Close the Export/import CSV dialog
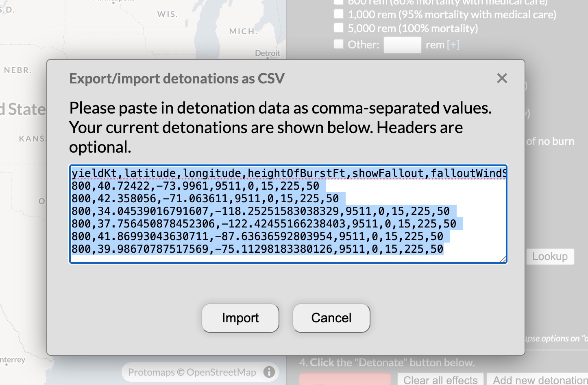 click(x=502, y=78)
